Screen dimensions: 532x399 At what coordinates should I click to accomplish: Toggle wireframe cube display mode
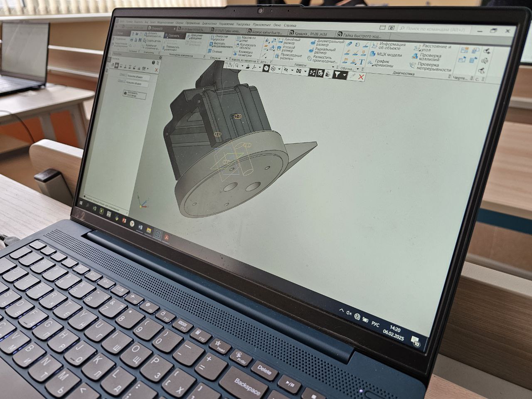click(x=273, y=69)
